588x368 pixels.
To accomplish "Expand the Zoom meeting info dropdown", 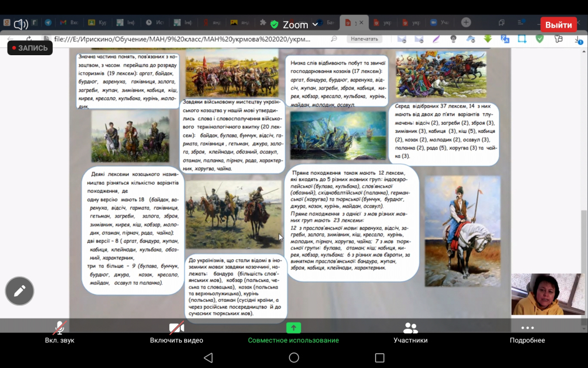I will (315, 24).
